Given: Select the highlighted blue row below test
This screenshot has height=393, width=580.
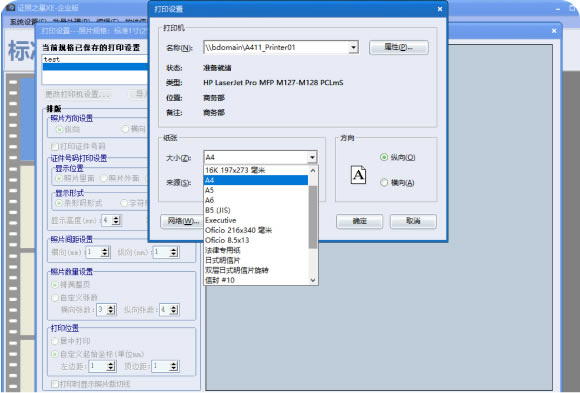Looking at the screenshot, I should pos(95,67).
